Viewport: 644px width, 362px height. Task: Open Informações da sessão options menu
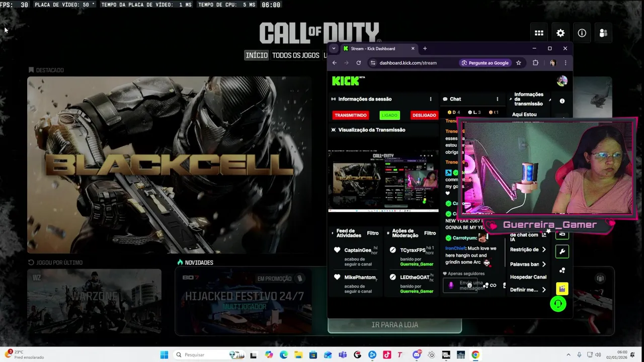click(x=430, y=99)
